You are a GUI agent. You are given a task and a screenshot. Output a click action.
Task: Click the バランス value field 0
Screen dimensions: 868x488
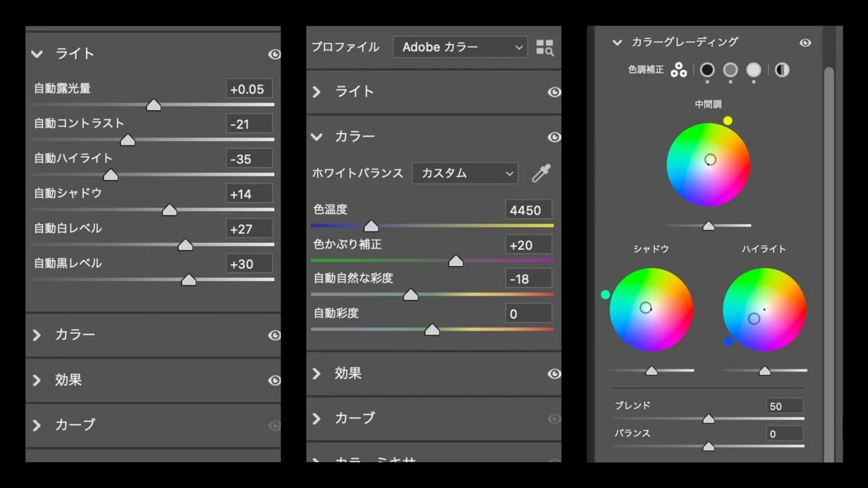(x=785, y=434)
